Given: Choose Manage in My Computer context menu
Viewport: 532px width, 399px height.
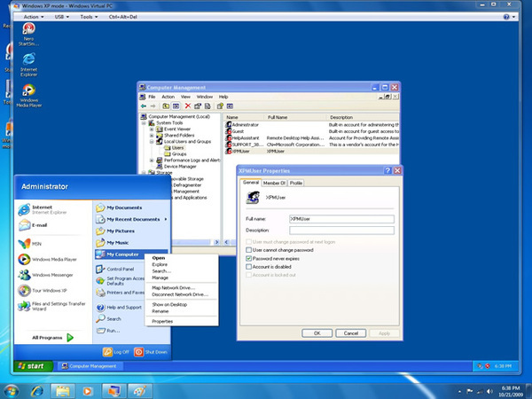Looking at the screenshot, I should 160,278.
